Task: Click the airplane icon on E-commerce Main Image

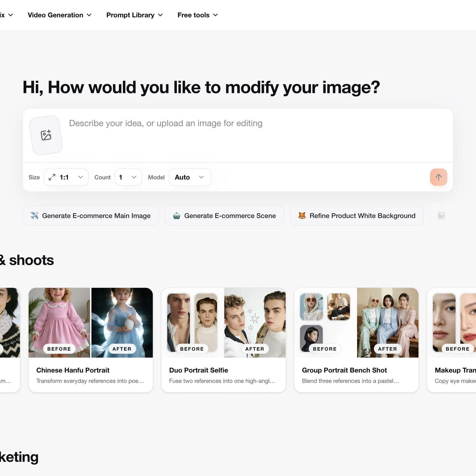Action: (x=34, y=216)
